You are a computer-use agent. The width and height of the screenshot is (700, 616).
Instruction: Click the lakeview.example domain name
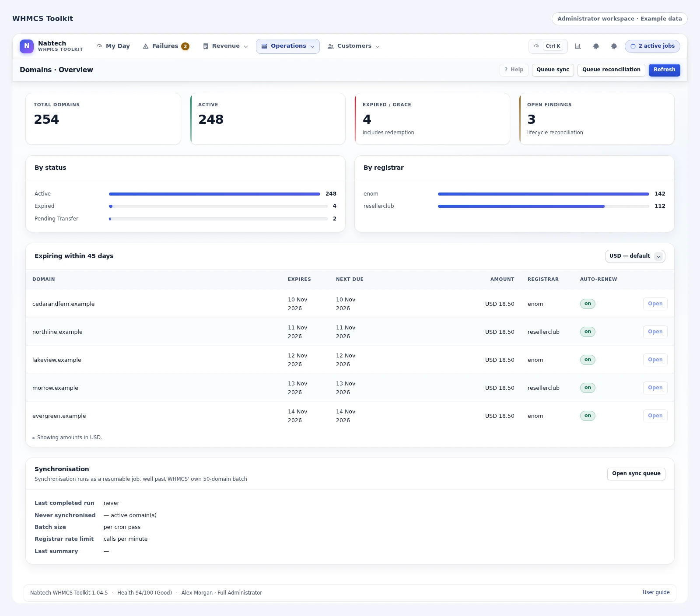tap(57, 360)
